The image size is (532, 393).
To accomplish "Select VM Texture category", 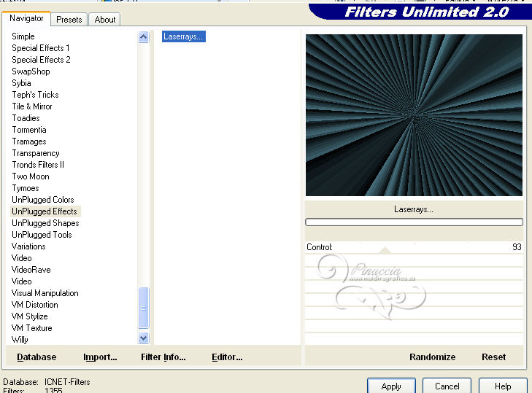I will coord(31,328).
